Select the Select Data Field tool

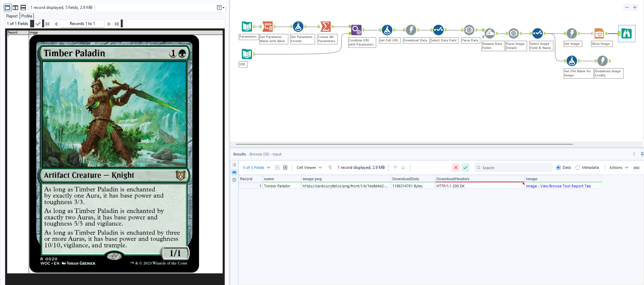[x=438, y=30]
